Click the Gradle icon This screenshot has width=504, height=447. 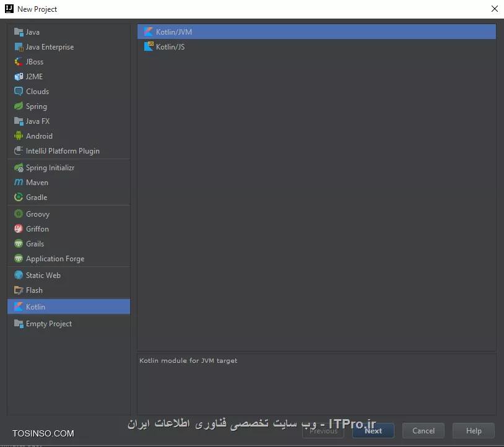pos(19,197)
